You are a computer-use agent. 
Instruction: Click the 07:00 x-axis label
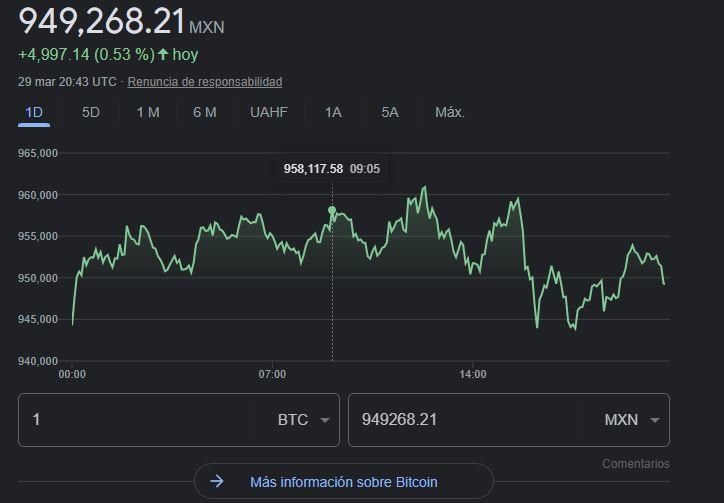pos(272,374)
